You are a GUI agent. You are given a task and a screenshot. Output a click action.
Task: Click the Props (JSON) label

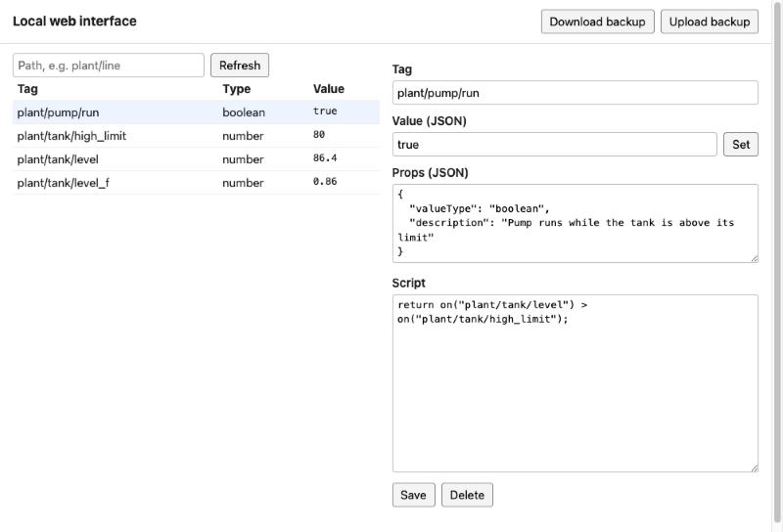(x=430, y=173)
